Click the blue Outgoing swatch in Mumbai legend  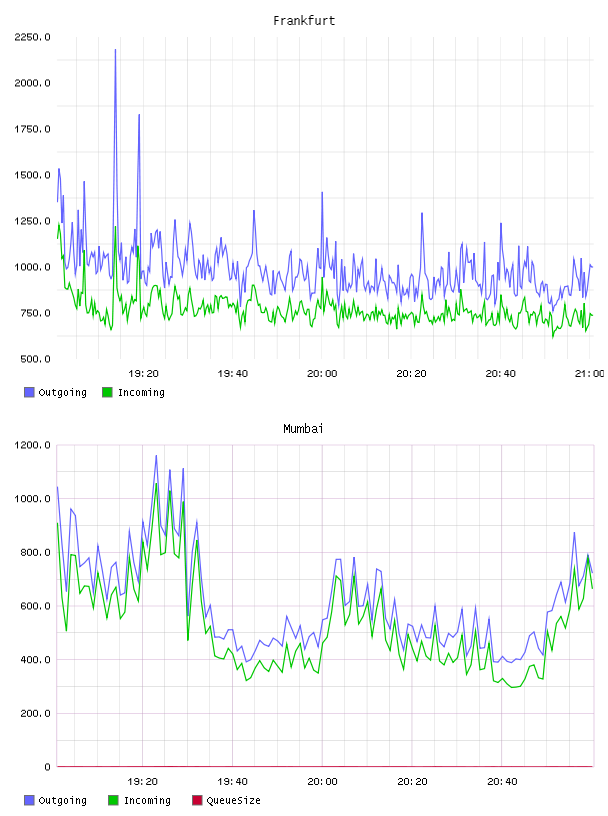29,800
